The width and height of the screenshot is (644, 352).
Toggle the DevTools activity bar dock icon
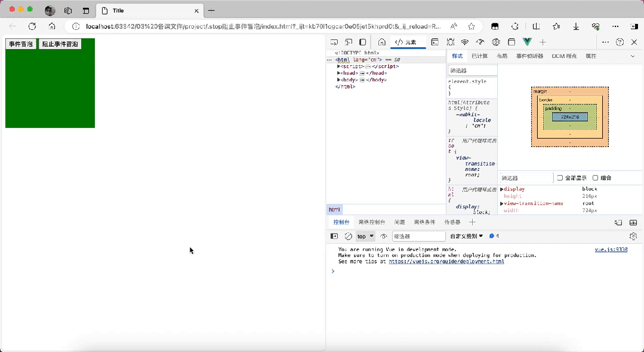coord(363,42)
